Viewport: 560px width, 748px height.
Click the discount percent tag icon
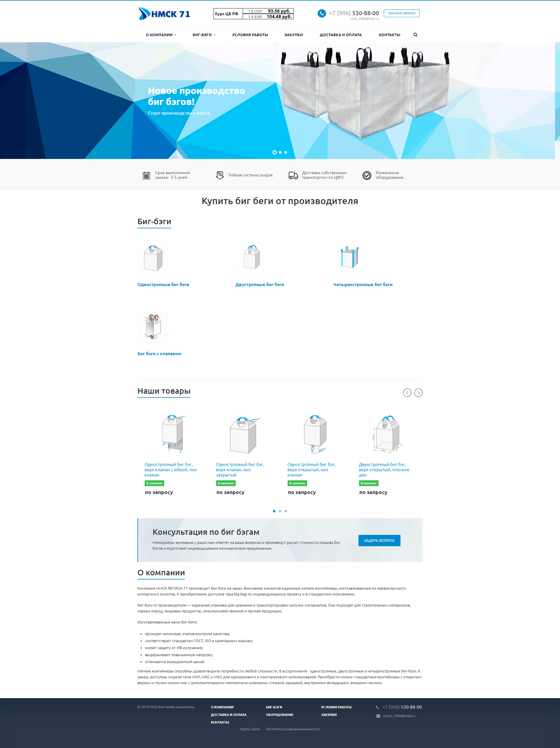pyautogui.click(x=220, y=175)
